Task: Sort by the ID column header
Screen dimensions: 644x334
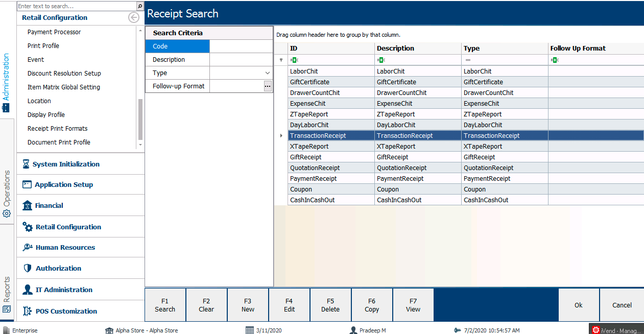Action: click(x=331, y=48)
